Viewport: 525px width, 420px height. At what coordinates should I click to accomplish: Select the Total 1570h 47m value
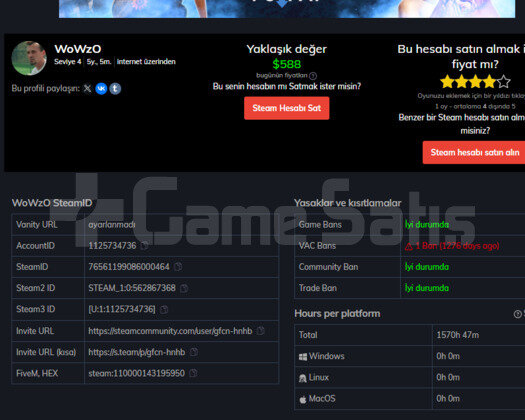click(x=458, y=335)
